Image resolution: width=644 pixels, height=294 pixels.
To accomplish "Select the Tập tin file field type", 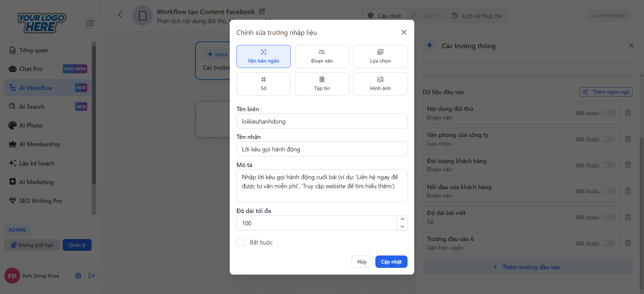I will click(x=322, y=84).
